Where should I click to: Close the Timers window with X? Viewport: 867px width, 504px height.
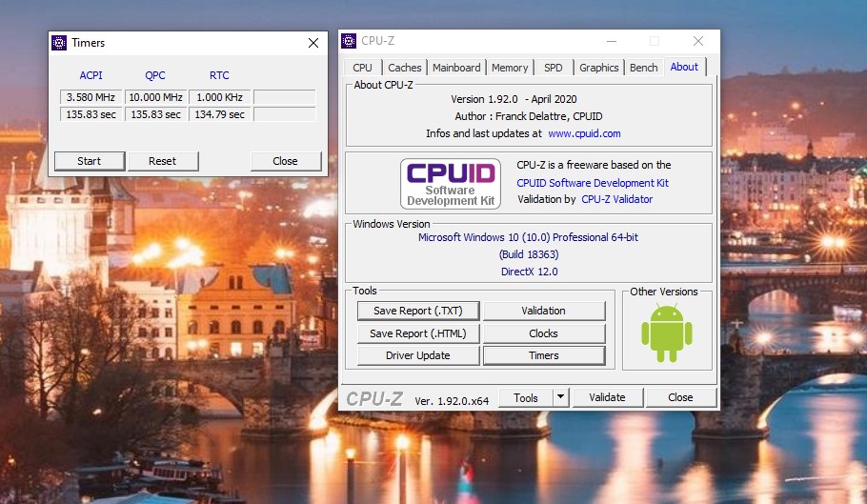(313, 43)
